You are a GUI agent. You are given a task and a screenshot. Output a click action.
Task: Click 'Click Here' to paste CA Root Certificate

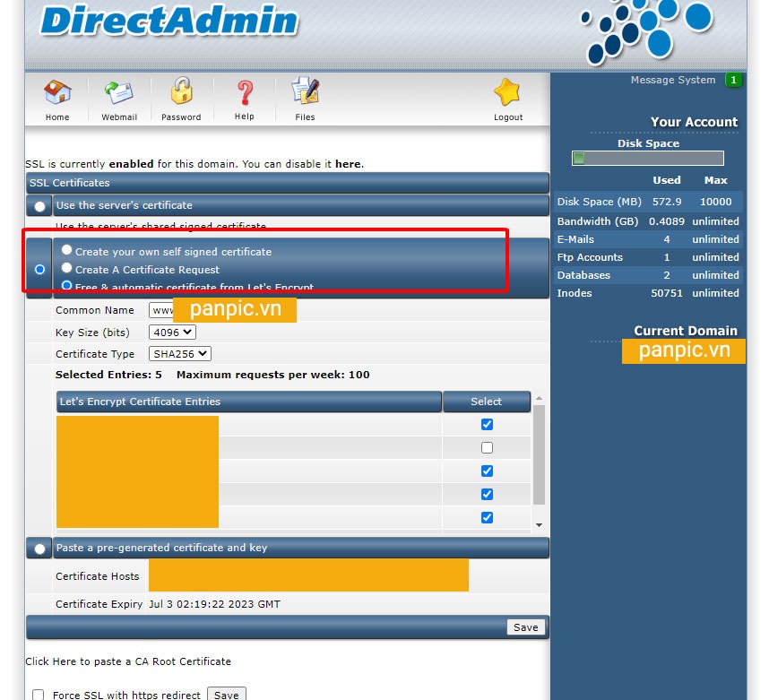click(51, 661)
